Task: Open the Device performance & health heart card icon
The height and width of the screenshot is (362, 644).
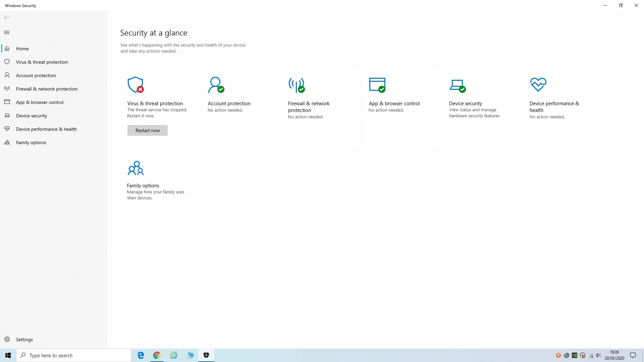Action: [538, 85]
